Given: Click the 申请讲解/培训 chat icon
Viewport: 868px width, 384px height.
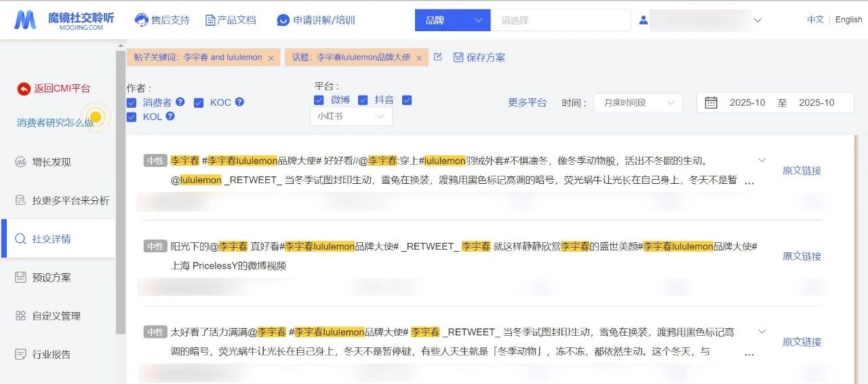Looking at the screenshot, I should tap(283, 20).
